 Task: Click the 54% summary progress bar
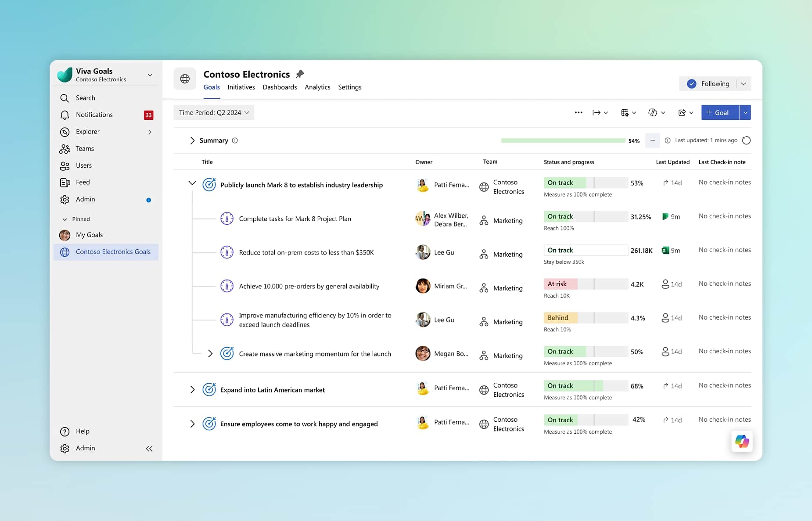coord(563,140)
